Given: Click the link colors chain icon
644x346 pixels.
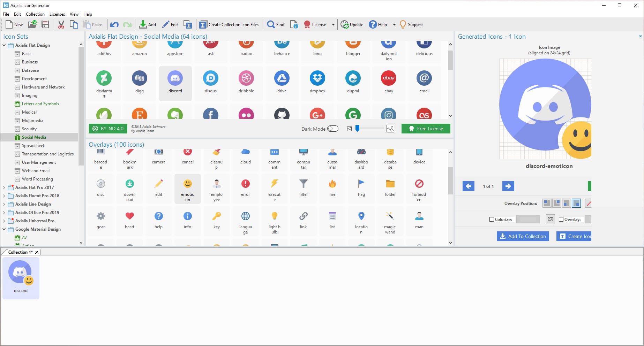Looking at the screenshot, I should (x=551, y=219).
